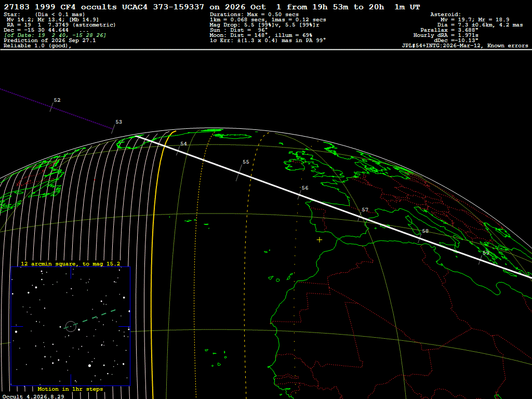The width and height of the screenshot is (532, 399).
Task: Click the green dashed asteroid motion line
Action: [x=90, y=319]
